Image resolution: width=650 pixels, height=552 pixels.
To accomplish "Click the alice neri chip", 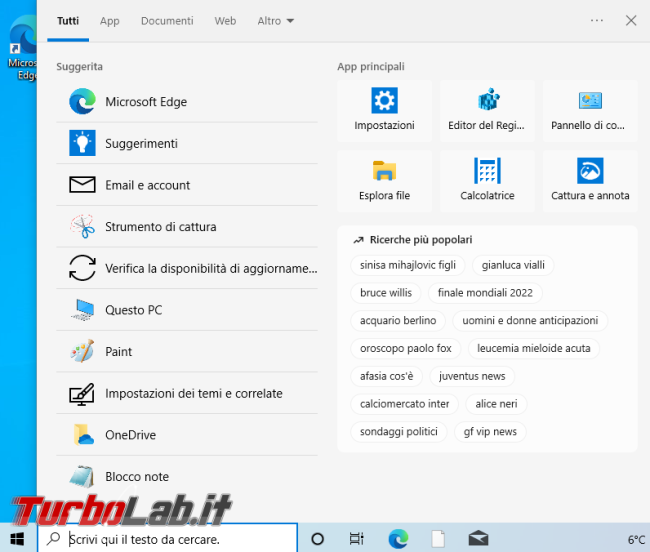I will 496,404.
